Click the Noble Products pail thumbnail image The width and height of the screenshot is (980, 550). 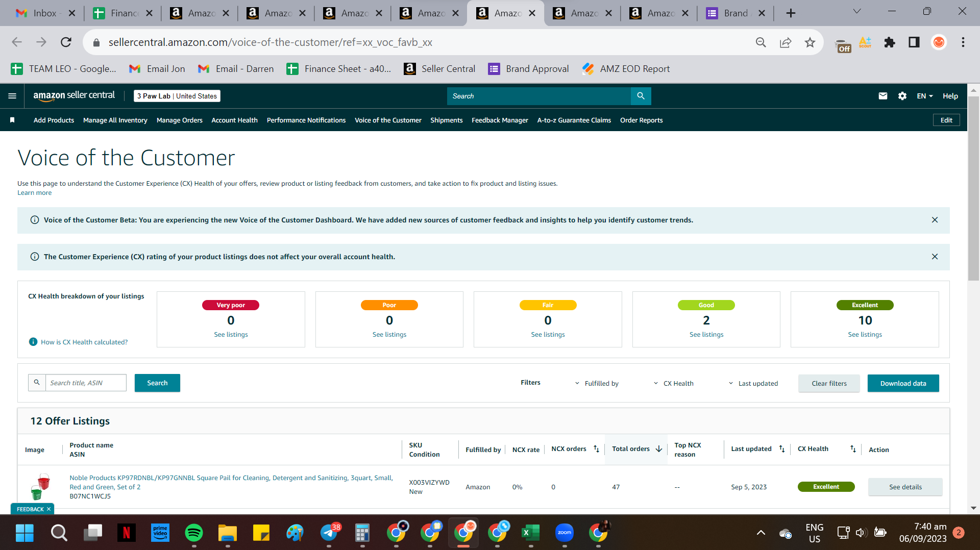pos(40,487)
